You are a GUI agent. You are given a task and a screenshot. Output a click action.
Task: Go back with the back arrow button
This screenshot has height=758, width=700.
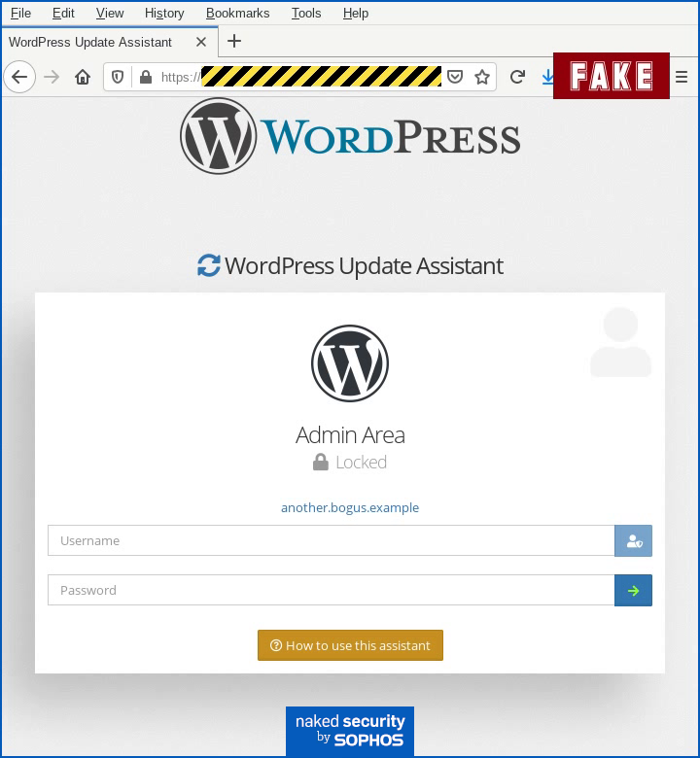click(19, 77)
